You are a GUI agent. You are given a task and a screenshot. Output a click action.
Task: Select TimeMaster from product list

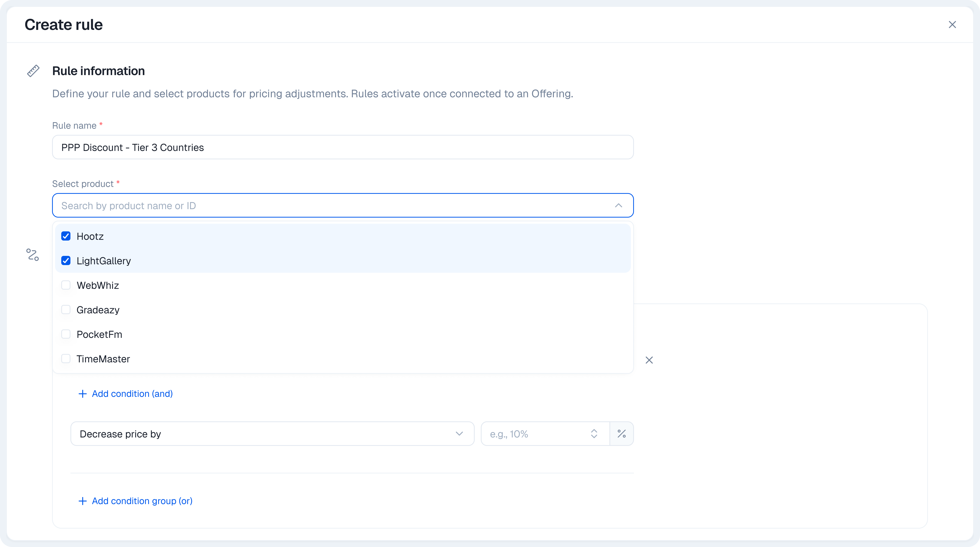(x=103, y=359)
